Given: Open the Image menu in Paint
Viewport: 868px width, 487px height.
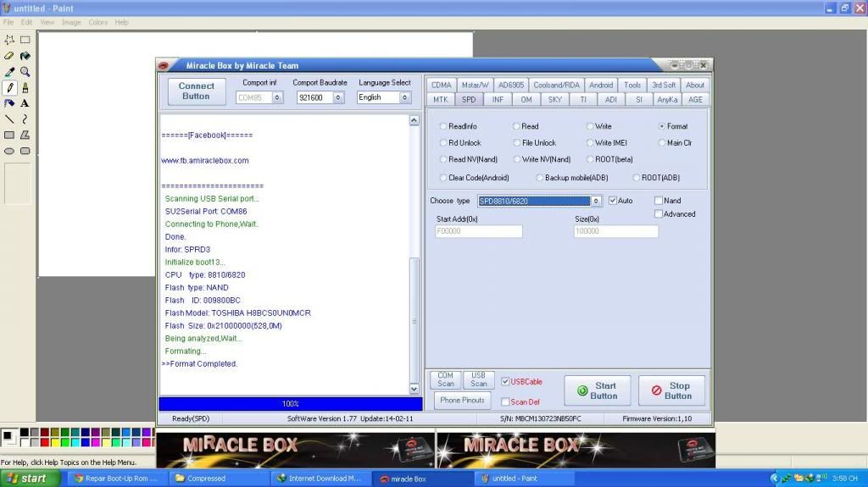Looking at the screenshot, I should [x=71, y=22].
